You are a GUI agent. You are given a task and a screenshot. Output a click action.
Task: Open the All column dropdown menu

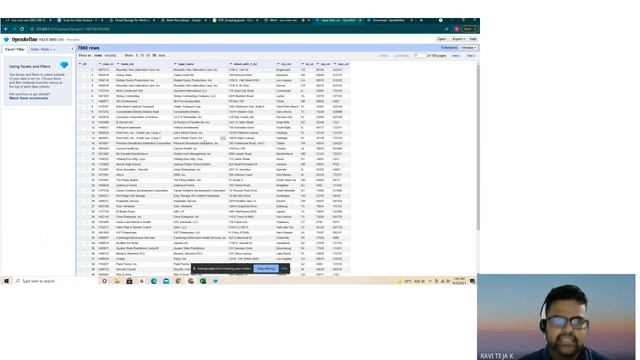pyautogui.click(x=80, y=64)
